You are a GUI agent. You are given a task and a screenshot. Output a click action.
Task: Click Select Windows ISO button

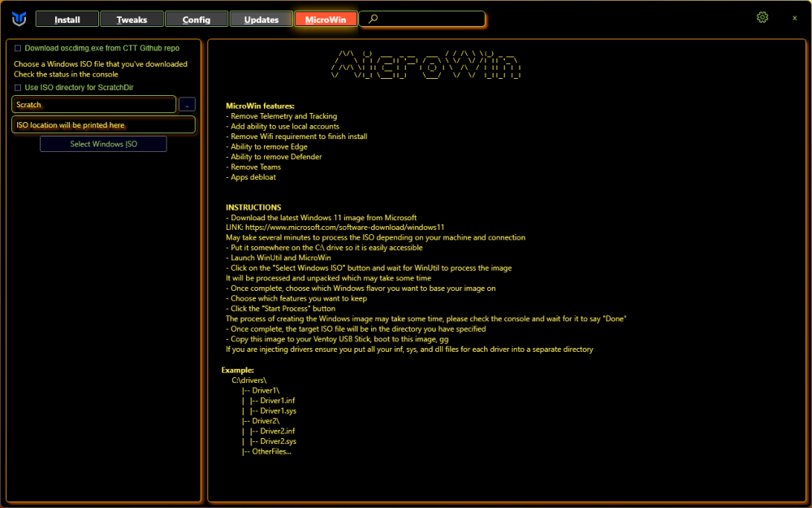coord(104,144)
